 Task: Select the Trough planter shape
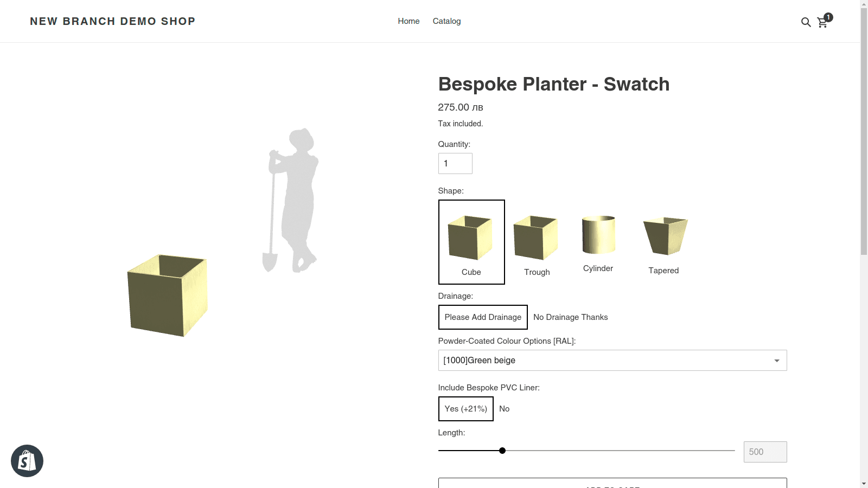tap(535, 241)
